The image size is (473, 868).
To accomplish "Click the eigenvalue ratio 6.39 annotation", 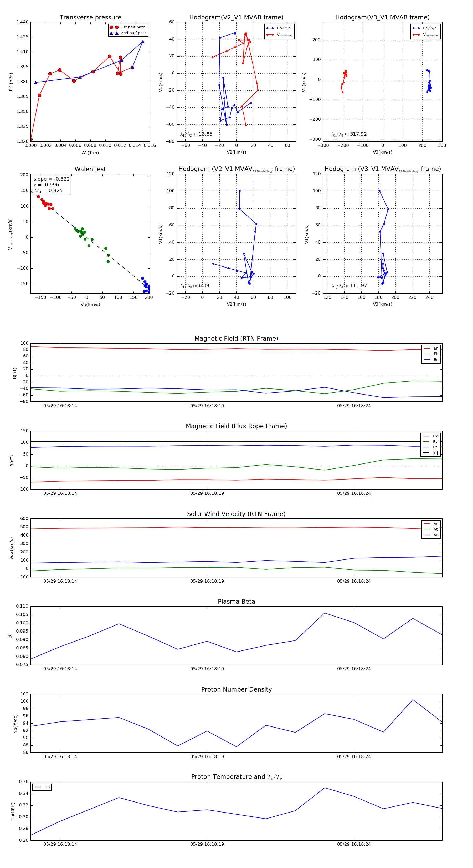I will point(194,286).
